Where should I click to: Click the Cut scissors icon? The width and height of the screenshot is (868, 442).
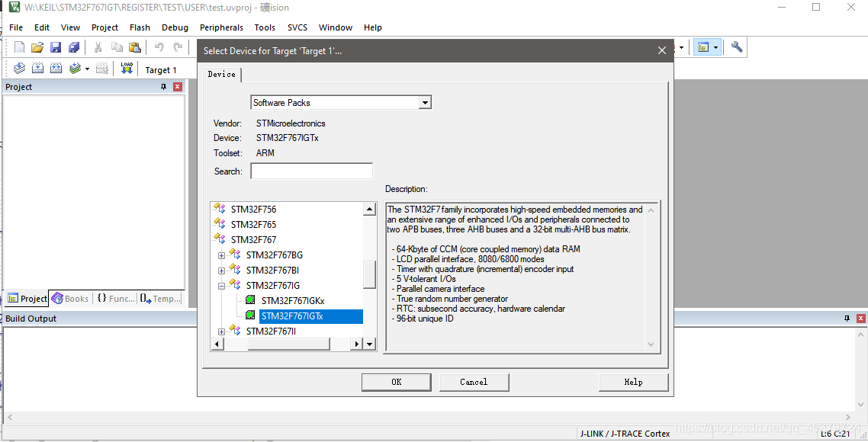click(98, 47)
